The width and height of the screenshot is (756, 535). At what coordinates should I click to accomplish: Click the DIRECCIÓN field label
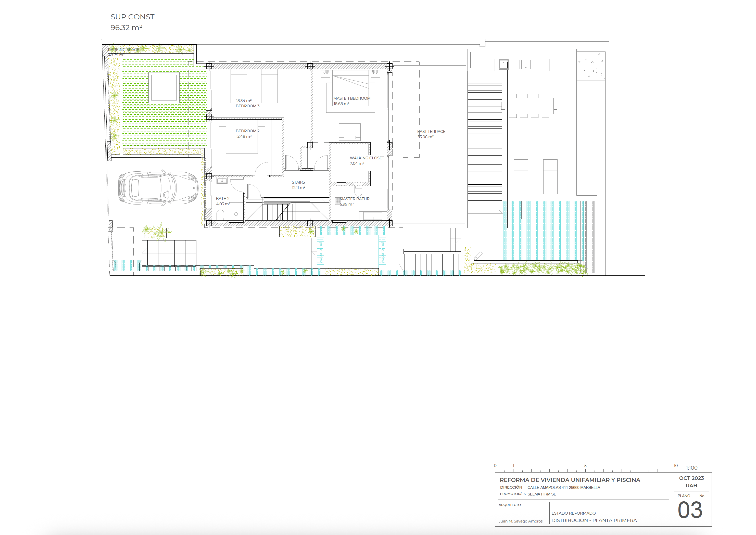(511, 487)
